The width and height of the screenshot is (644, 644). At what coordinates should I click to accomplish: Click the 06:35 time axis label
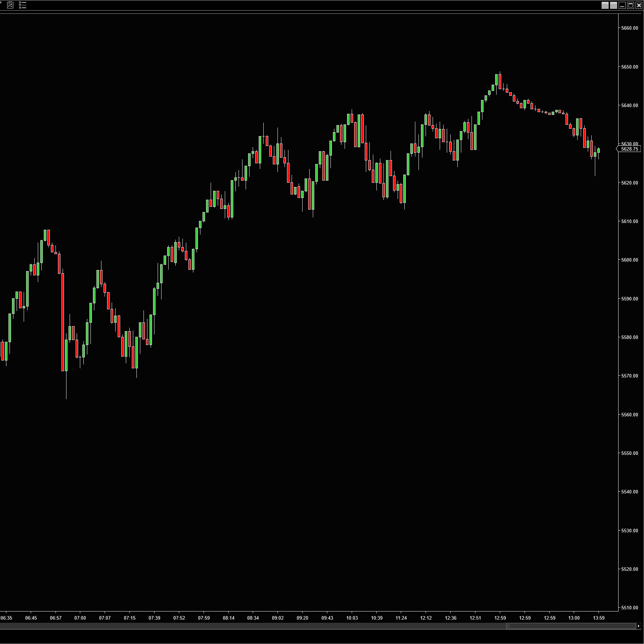[6, 618]
